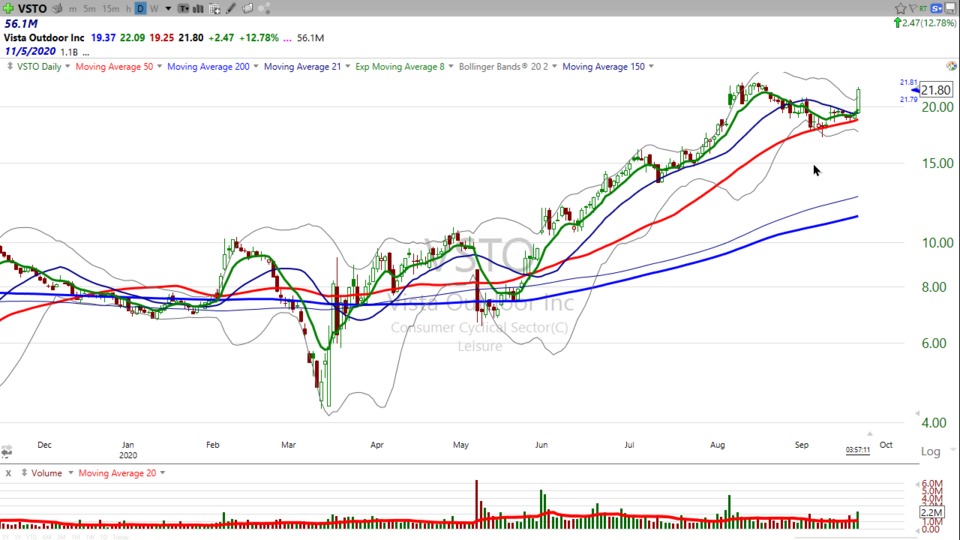Open the chart template 'T' menu
This screenshot has width=960, height=540.
click(183, 9)
